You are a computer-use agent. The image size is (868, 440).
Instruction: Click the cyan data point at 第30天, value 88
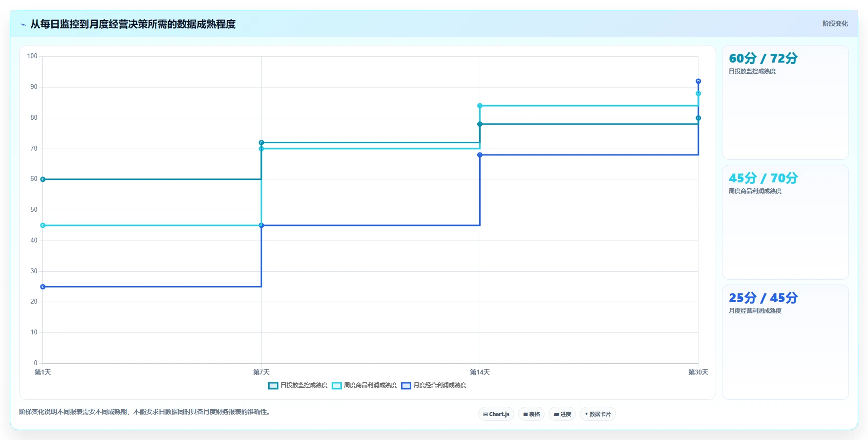699,93
